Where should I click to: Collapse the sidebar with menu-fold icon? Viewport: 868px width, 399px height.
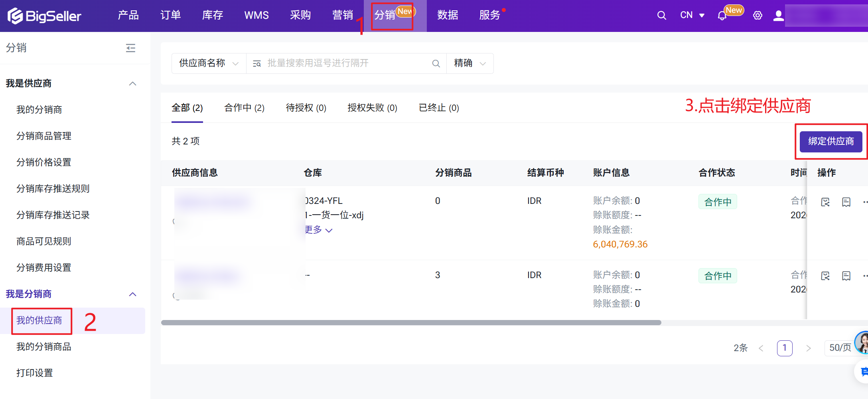click(130, 48)
